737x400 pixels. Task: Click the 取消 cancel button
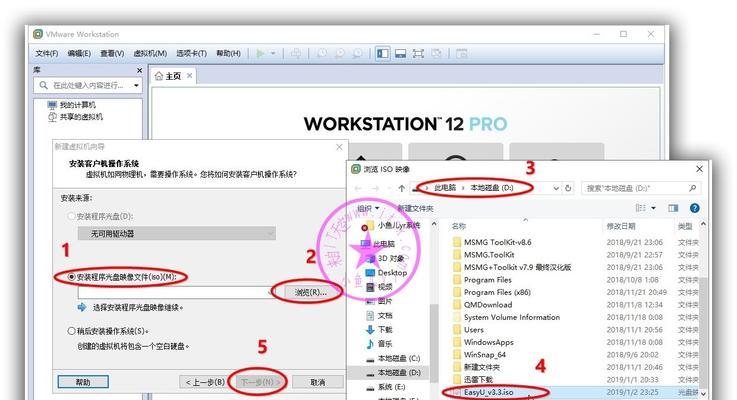pos(318,382)
